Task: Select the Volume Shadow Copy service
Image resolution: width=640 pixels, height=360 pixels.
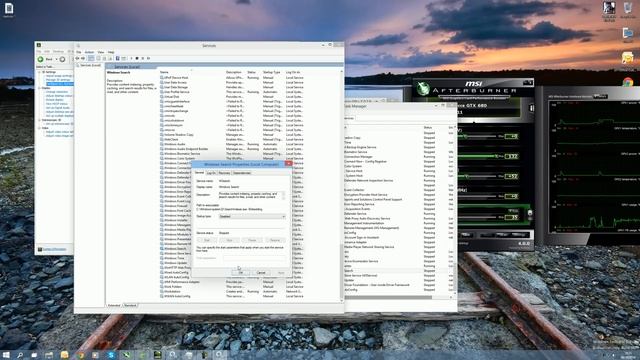Action: (231, 135)
